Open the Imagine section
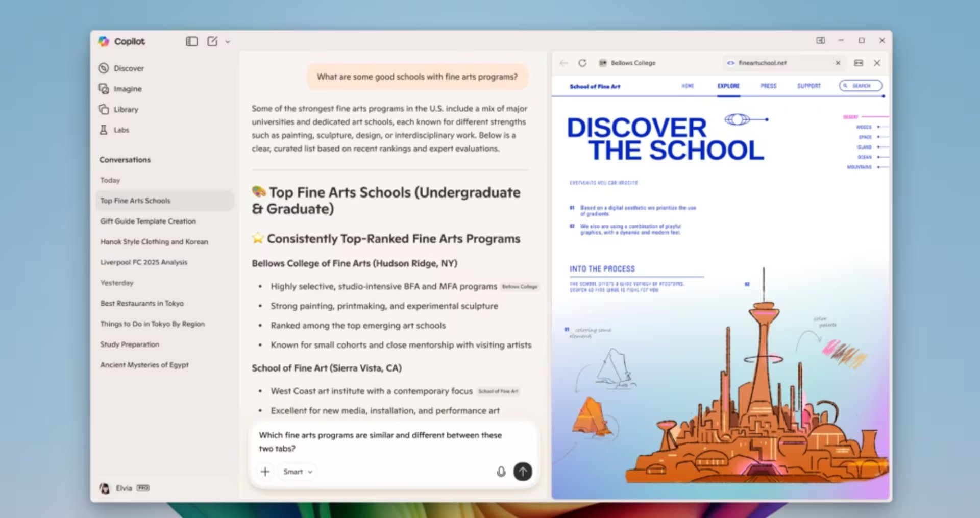Screen dimensions: 980x518 (127, 89)
